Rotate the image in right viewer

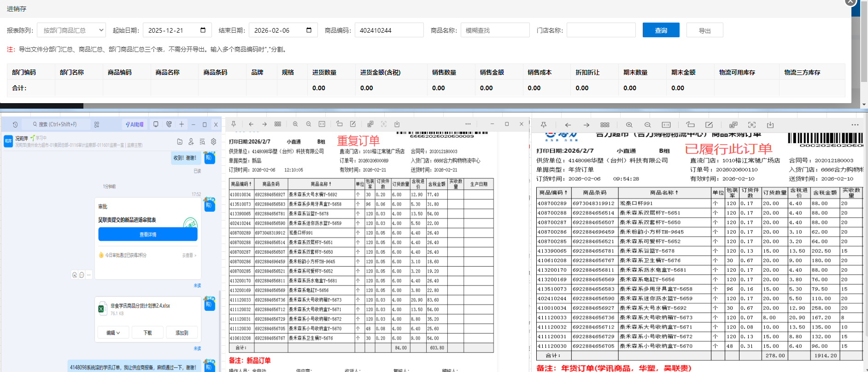[690, 125]
